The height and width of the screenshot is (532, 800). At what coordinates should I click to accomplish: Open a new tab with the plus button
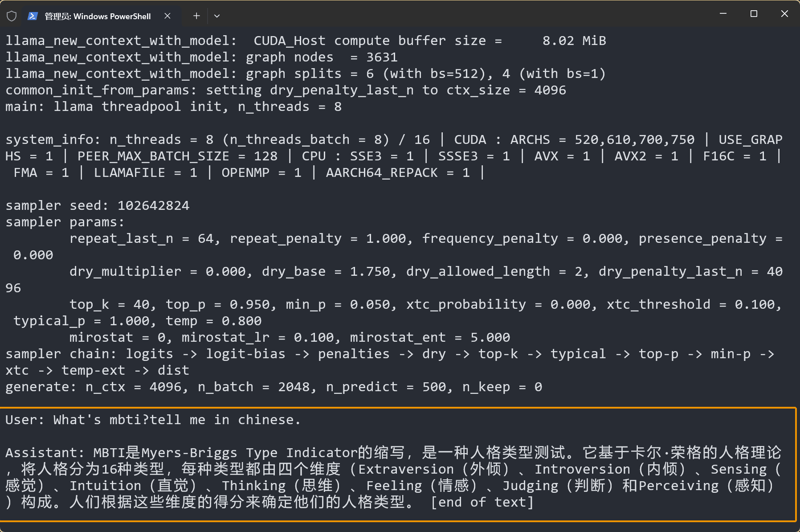(196, 16)
